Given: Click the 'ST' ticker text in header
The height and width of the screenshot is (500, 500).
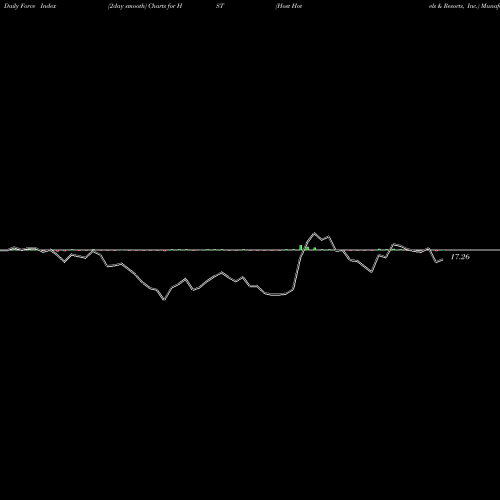Looking at the screenshot, I should click(x=220, y=6).
